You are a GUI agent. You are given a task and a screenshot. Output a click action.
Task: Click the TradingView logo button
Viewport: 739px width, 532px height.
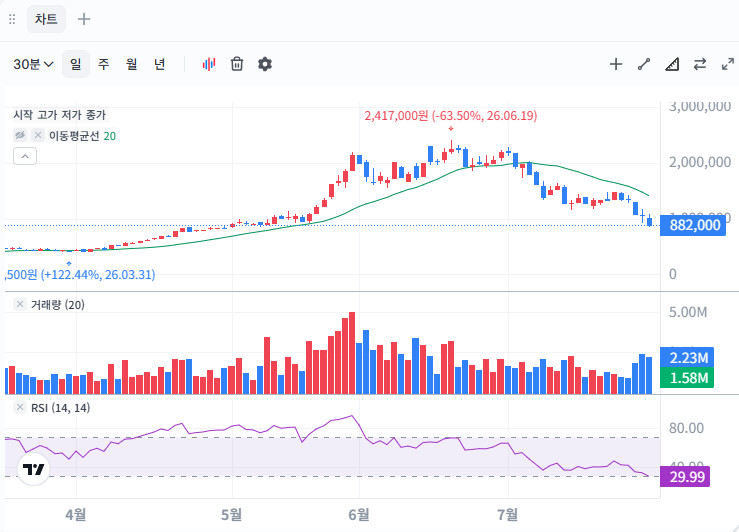click(33, 469)
